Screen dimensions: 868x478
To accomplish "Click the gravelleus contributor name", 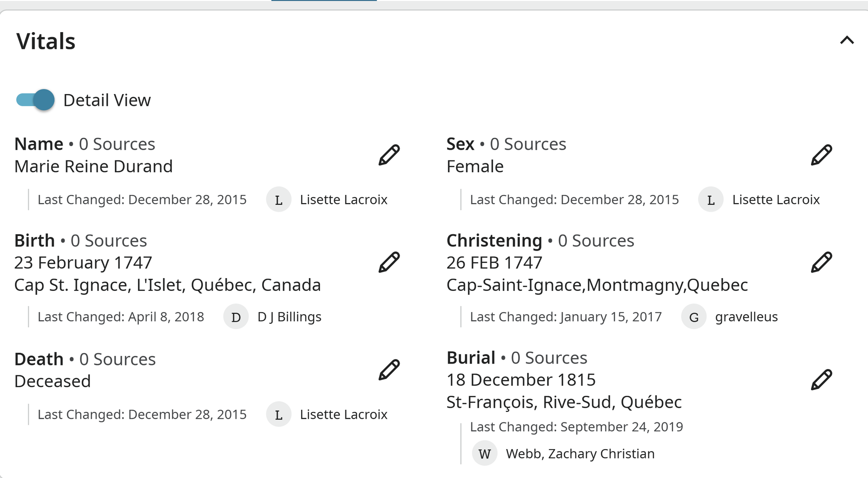I will coord(746,317).
